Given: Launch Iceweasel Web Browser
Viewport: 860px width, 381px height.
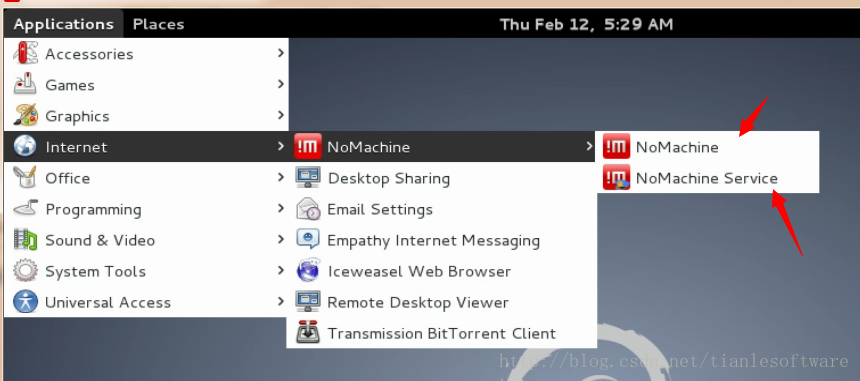Looking at the screenshot, I should (x=442, y=271).
